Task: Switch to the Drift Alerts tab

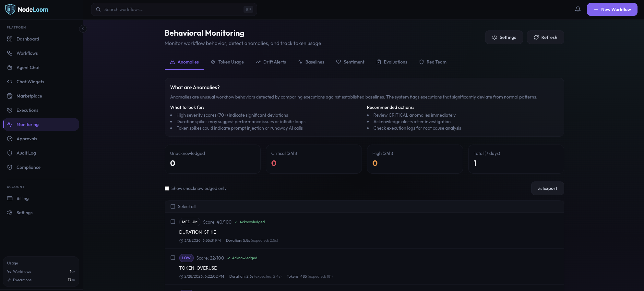Action: coord(271,62)
